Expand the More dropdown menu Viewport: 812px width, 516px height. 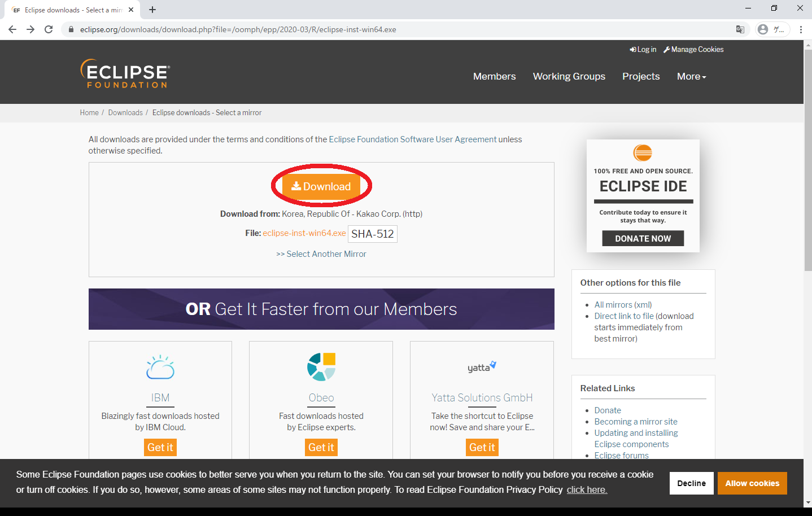coord(691,76)
